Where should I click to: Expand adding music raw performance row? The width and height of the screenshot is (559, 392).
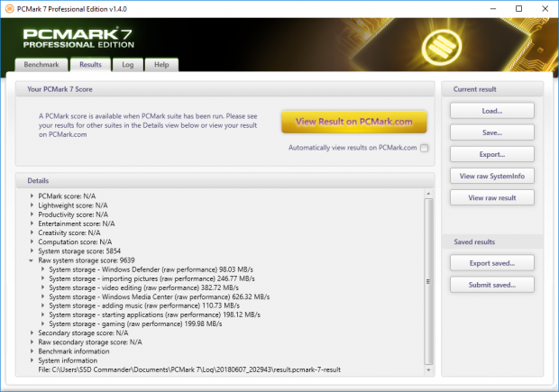click(x=42, y=305)
